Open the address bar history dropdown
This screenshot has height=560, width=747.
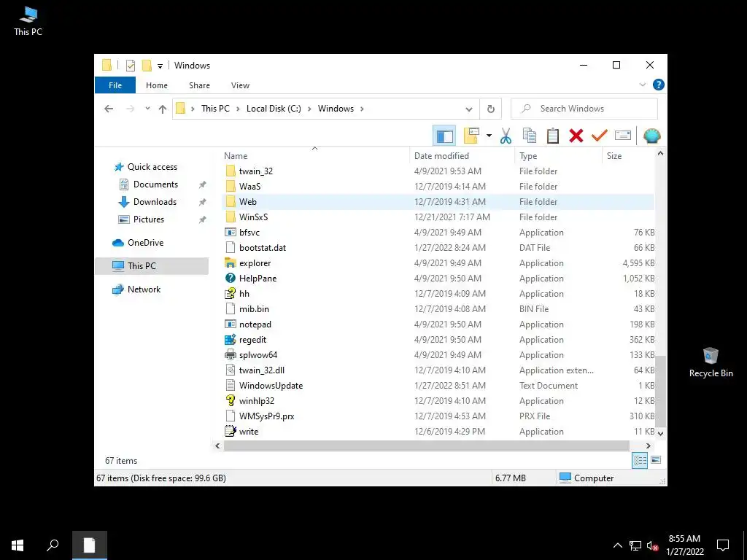pos(469,109)
